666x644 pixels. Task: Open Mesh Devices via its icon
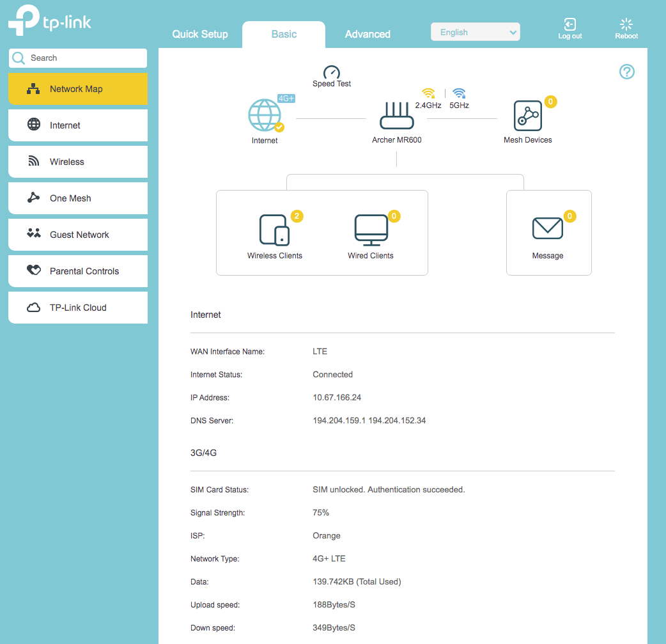click(x=528, y=117)
